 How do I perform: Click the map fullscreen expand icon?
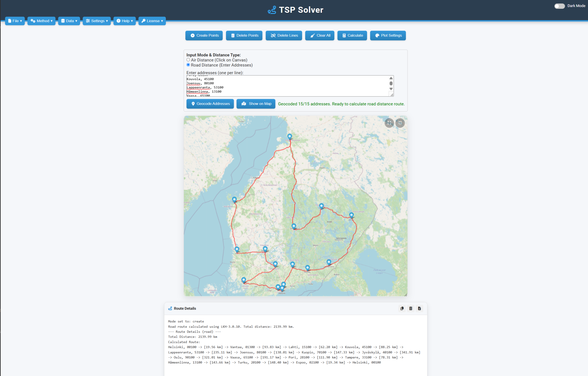(389, 123)
